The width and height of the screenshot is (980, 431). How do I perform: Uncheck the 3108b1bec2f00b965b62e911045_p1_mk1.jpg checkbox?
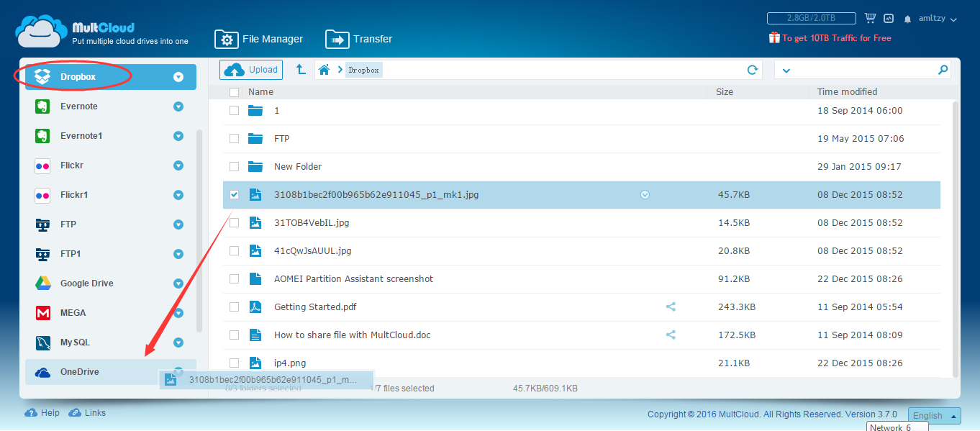234,194
